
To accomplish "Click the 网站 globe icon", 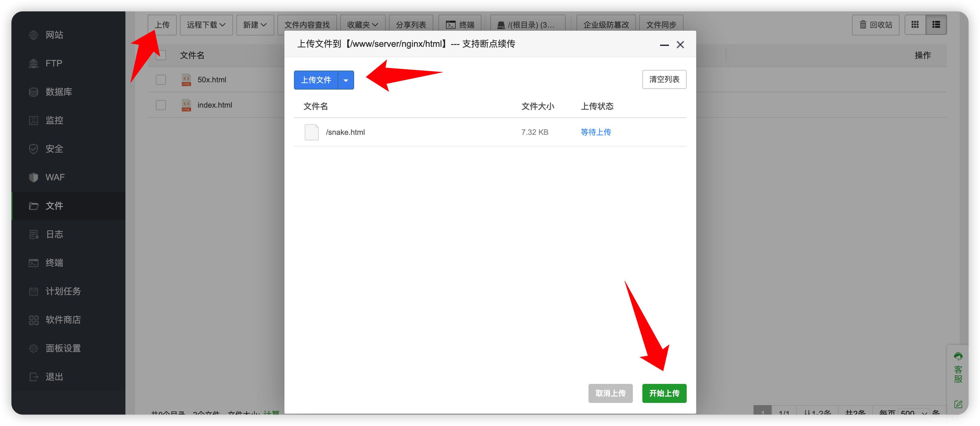I will point(34,35).
